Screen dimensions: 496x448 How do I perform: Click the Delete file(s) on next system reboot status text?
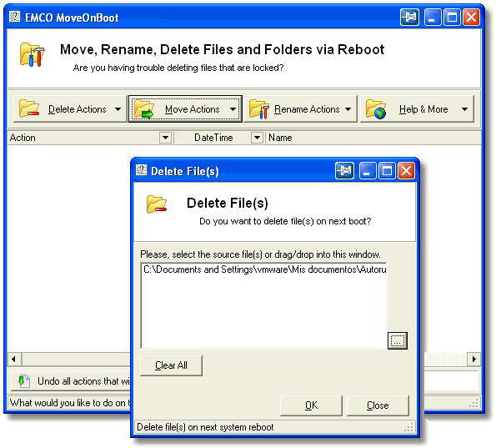205,427
